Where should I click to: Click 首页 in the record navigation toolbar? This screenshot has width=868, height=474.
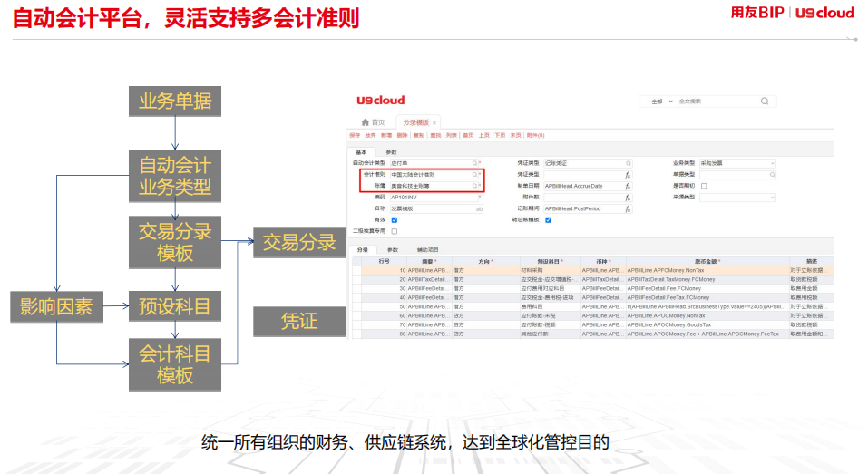[x=468, y=136]
